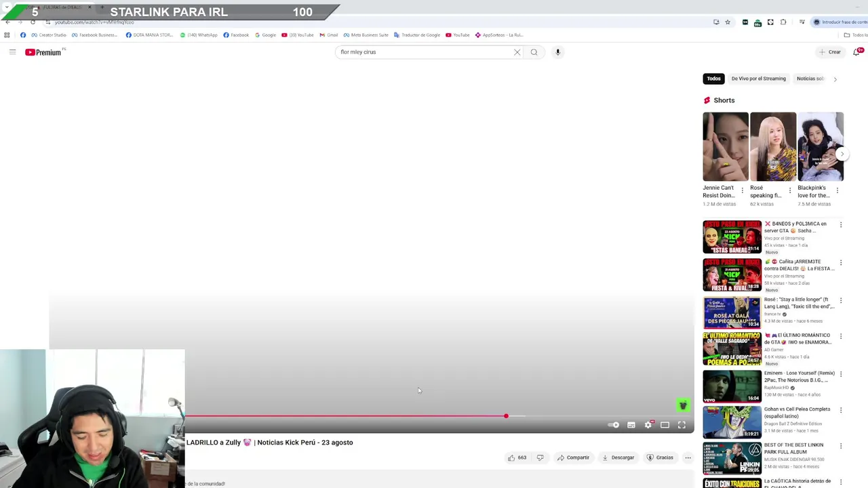Bookmark this page with star icon

click(x=728, y=22)
